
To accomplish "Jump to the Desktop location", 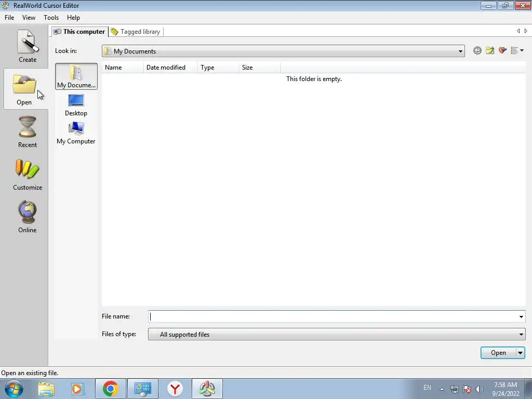I will coord(76,105).
